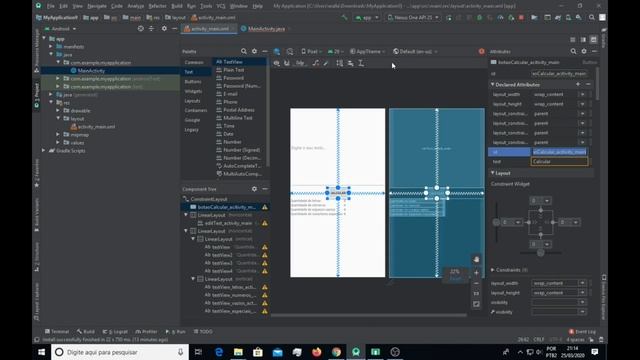Click Search Everywhere magnifier in top toolbar
The image size is (640, 360).
(x=592, y=18)
